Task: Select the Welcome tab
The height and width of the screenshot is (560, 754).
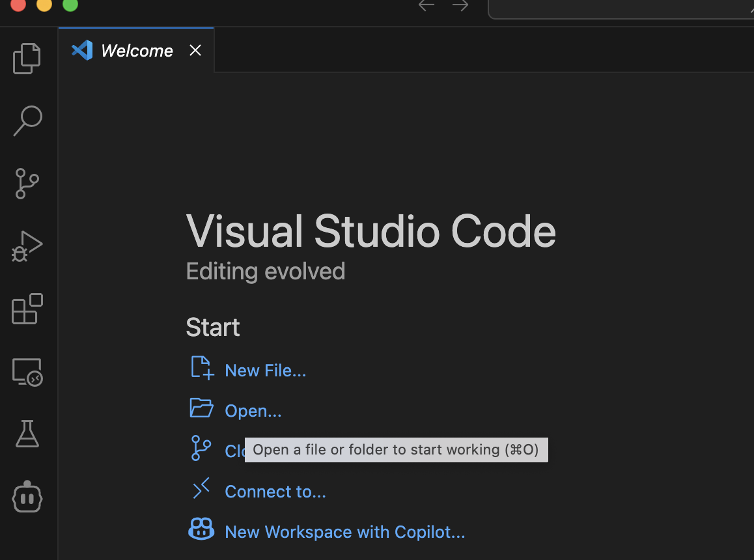Action: coord(136,49)
